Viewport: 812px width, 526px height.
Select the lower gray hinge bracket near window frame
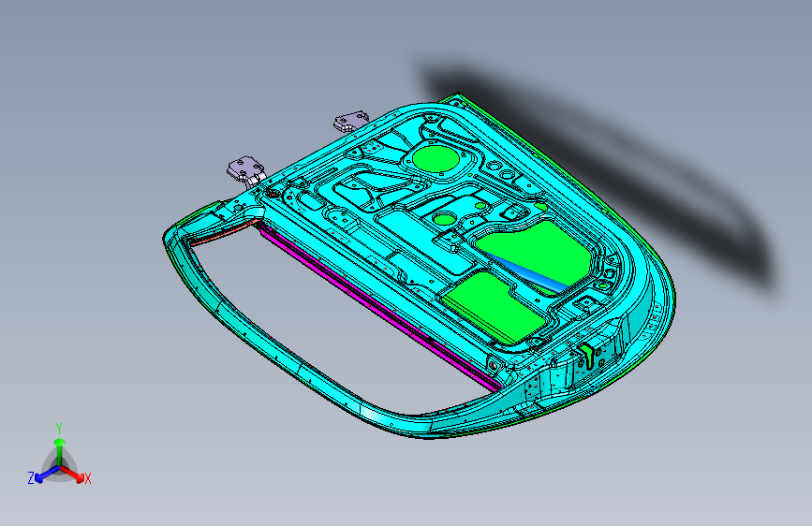[x=245, y=169]
